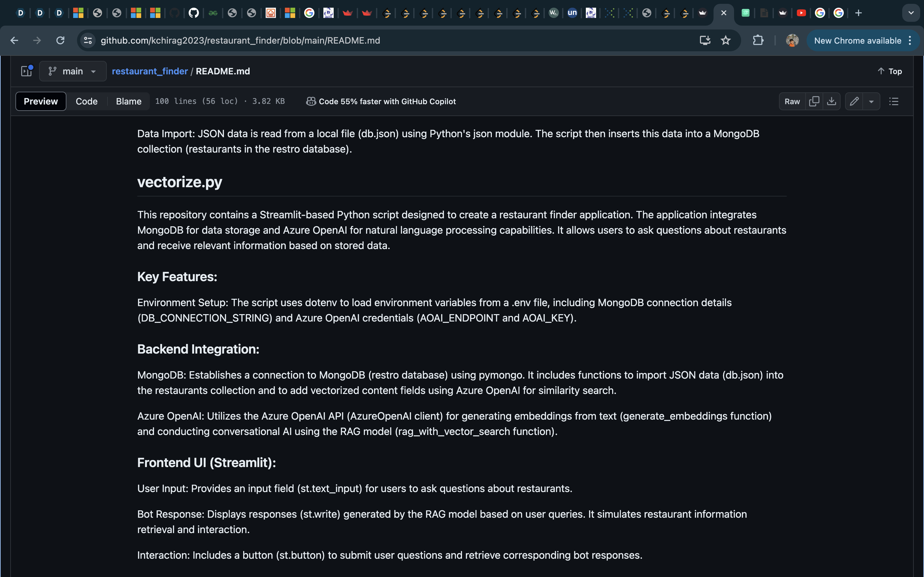This screenshot has height=577, width=924.
Task: Select the Preview tab
Action: [41, 101]
